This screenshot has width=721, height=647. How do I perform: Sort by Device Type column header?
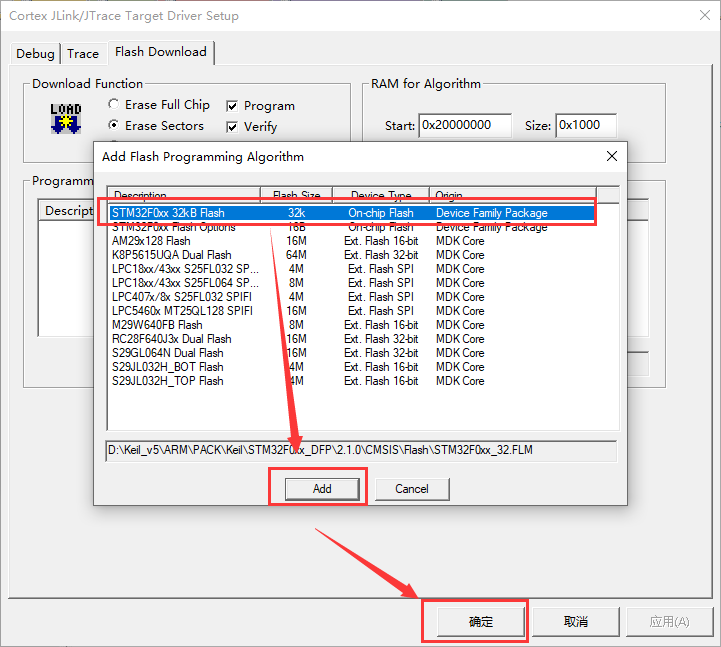381,195
